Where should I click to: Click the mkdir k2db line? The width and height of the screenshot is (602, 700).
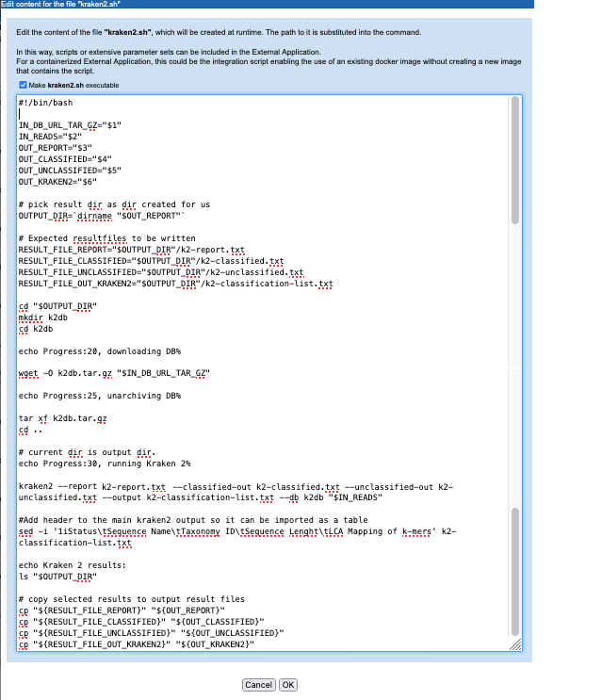coord(42,317)
